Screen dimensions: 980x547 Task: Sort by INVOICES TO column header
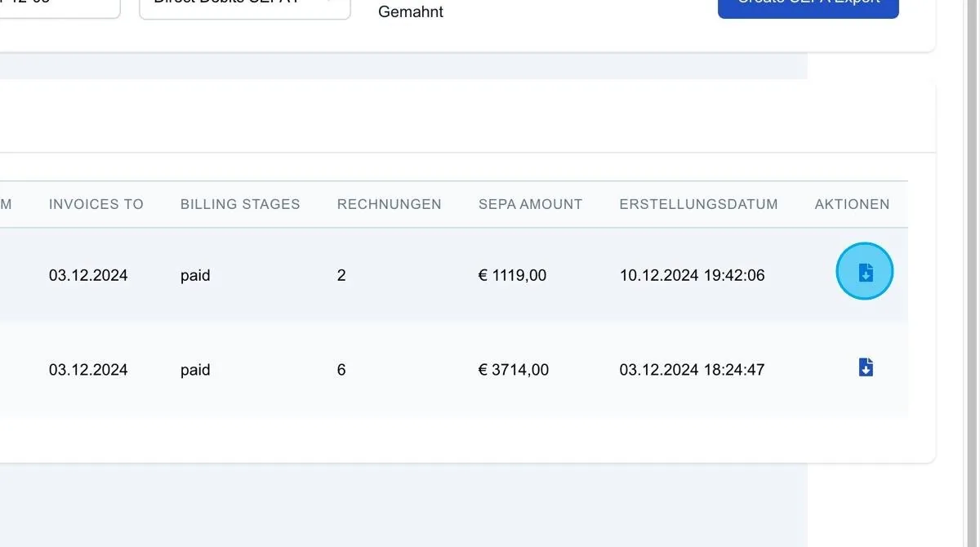[x=96, y=204]
